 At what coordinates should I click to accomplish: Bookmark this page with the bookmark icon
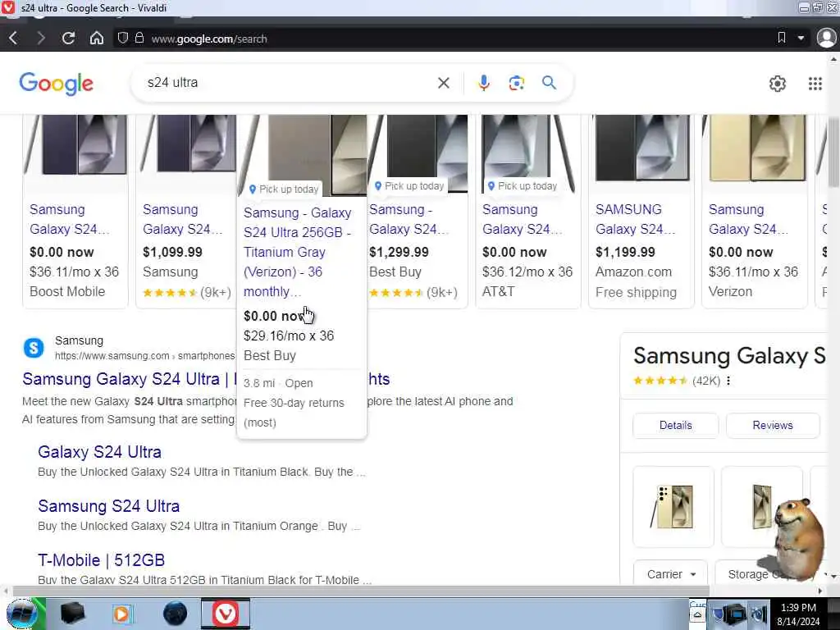point(782,38)
